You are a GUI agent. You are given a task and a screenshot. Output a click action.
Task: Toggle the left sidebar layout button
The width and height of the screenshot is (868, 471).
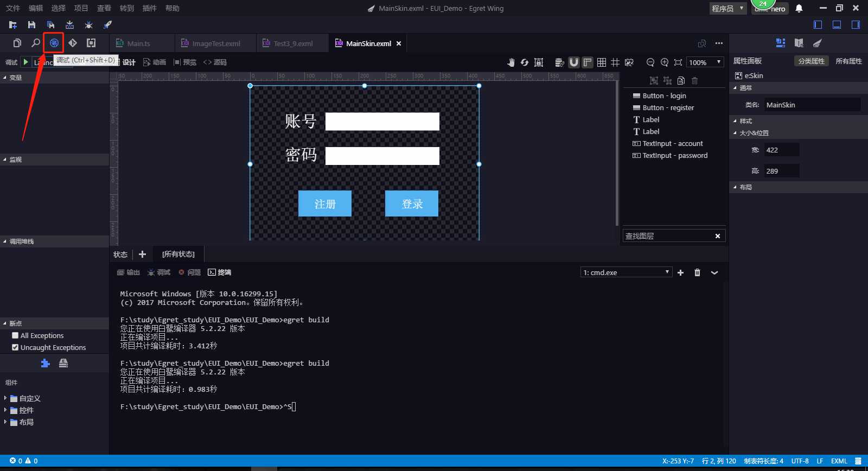(818, 24)
